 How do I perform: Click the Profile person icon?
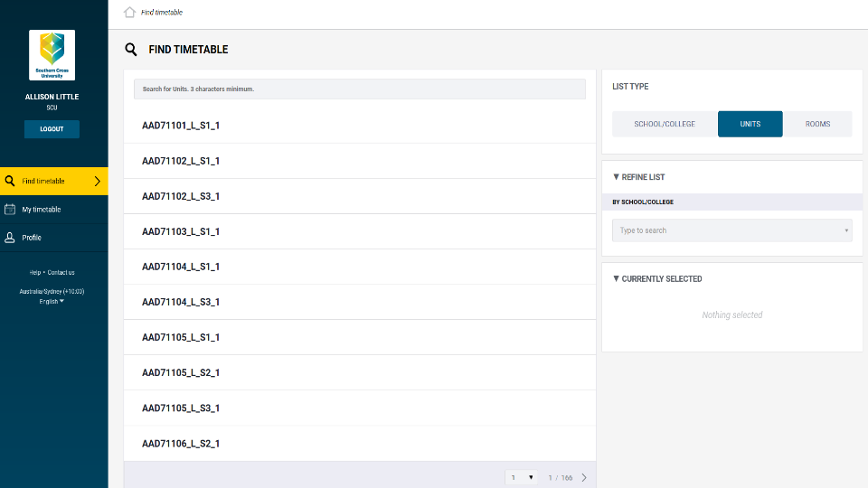click(x=10, y=238)
